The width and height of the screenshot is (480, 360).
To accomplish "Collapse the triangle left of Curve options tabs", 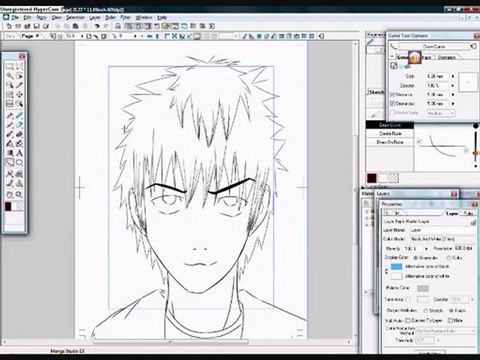I will (x=392, y=57).
